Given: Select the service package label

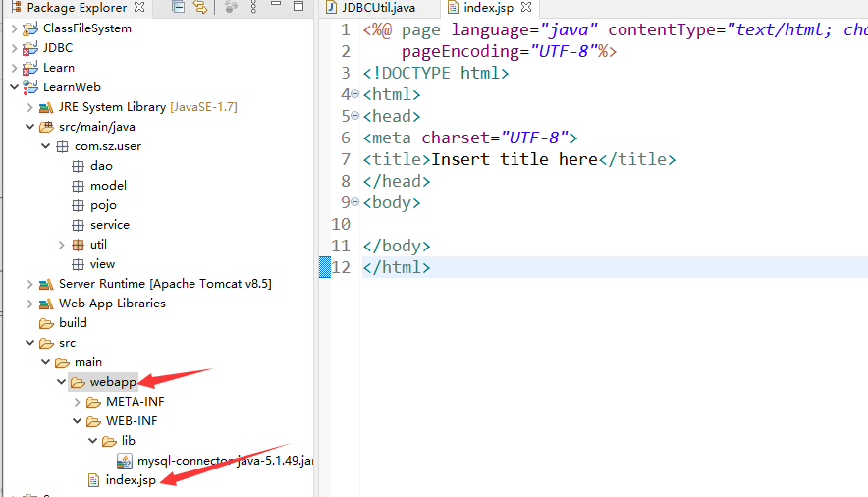Looking at the screenshot, I should [x=110, y=225].
